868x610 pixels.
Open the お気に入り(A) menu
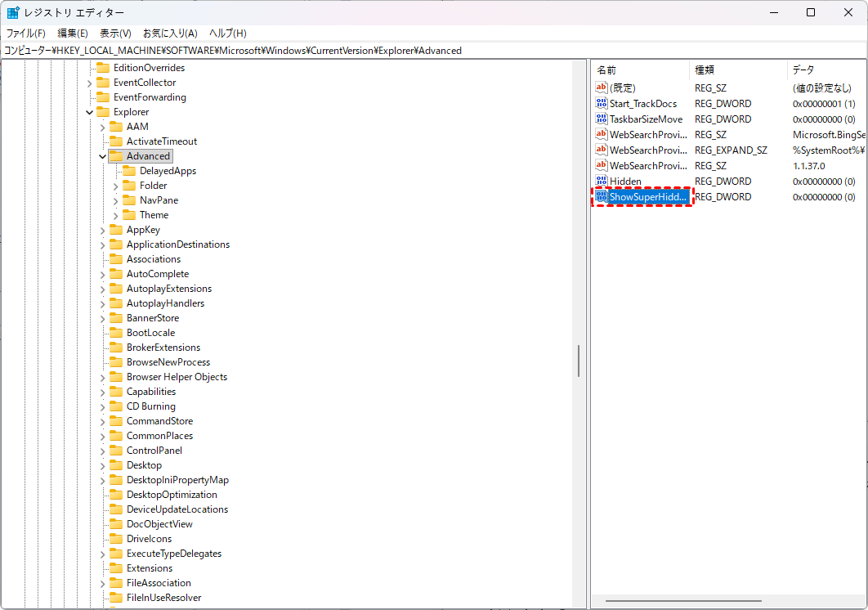170,34
